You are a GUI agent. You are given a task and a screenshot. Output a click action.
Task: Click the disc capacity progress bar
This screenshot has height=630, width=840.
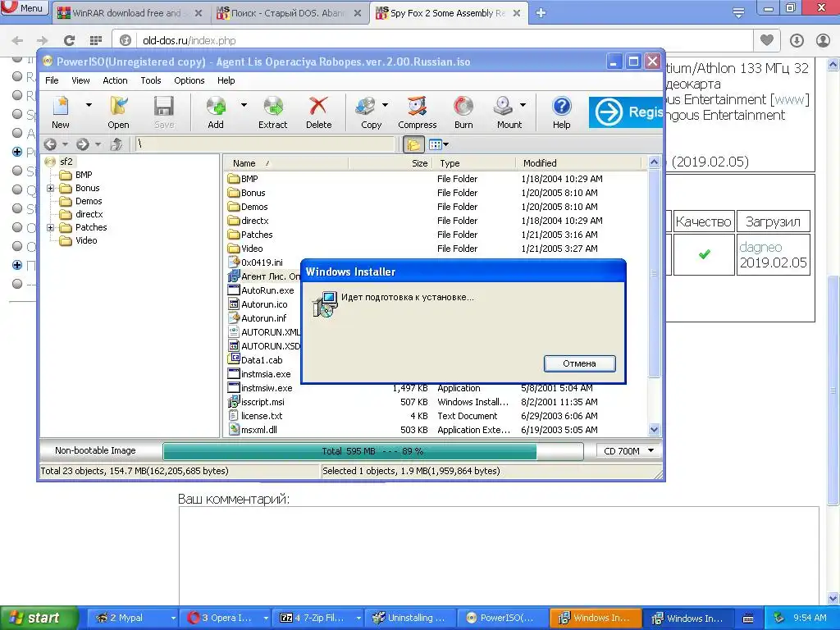(373, 451)
